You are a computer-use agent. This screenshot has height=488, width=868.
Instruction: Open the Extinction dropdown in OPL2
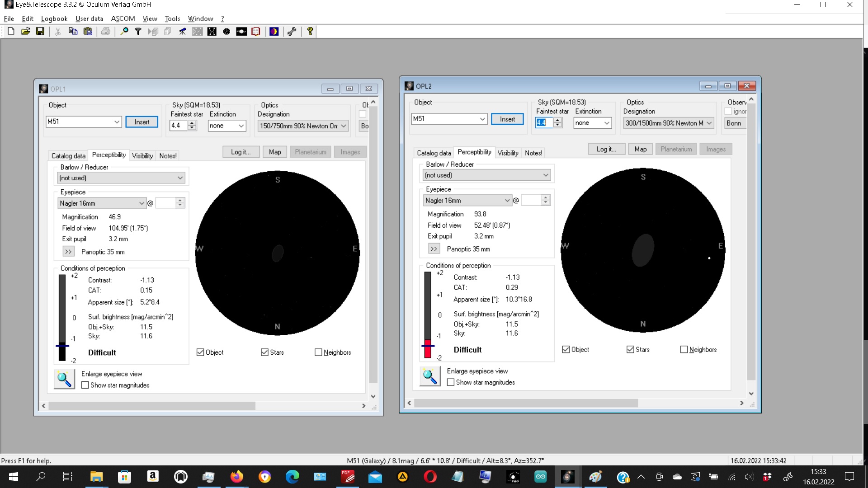[x=607, y=123]
